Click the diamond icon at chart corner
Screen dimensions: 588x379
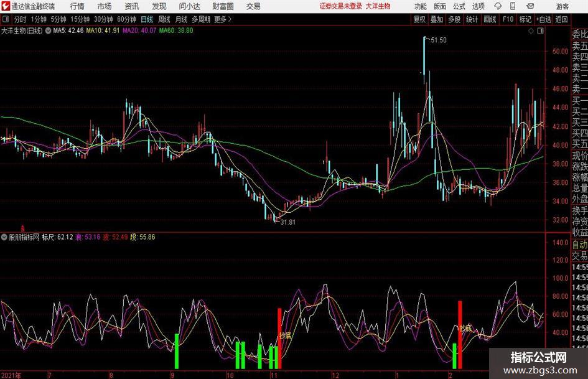coord(531,31)
